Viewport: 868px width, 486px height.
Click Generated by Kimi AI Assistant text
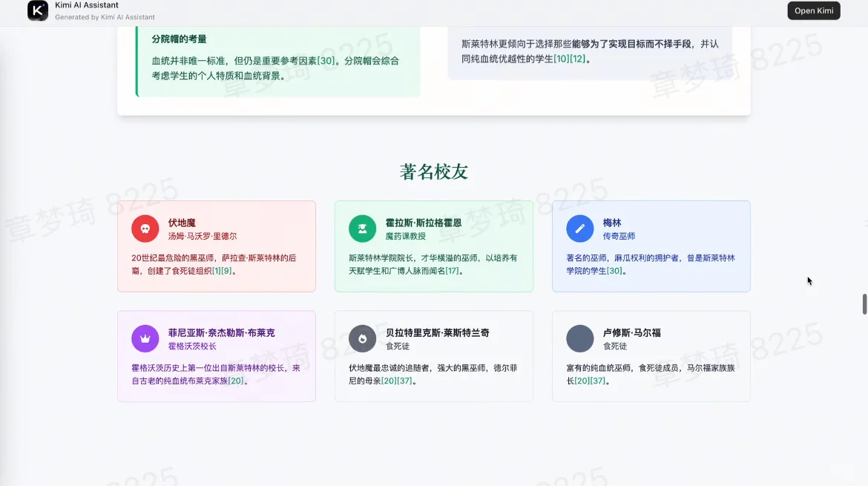point(105,17)
